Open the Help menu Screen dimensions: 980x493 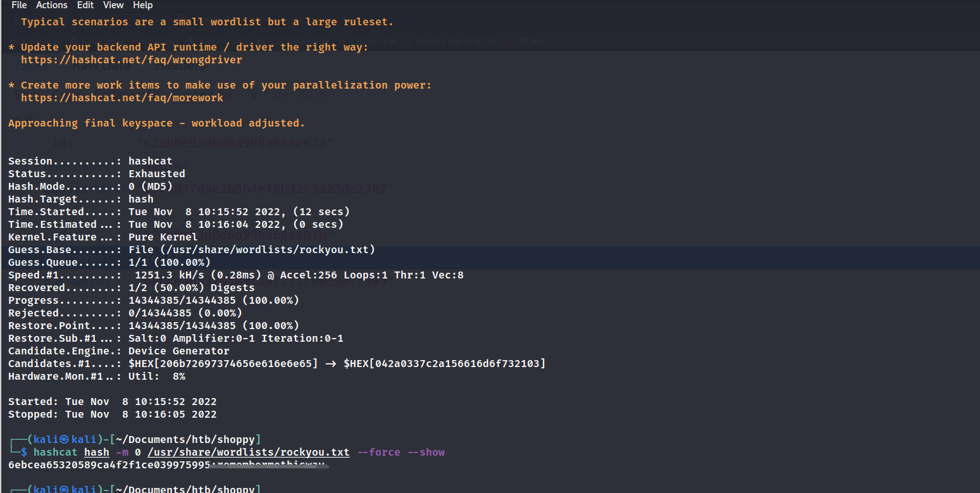tap(143, 5)
